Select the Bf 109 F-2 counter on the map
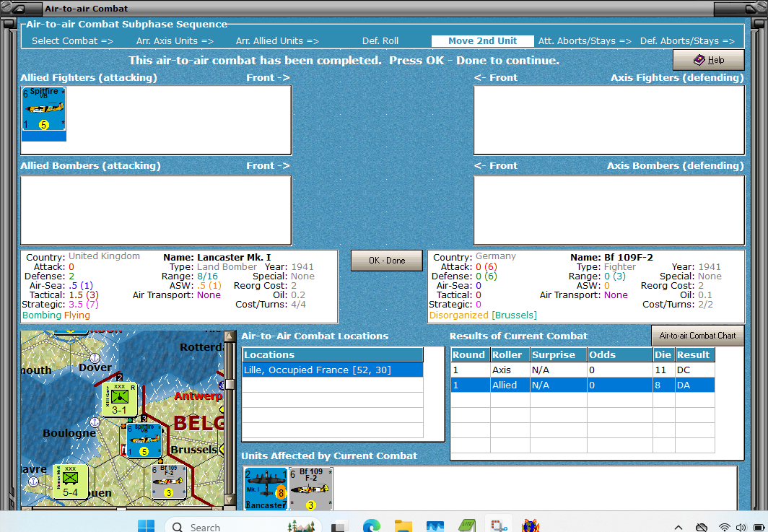The width and height of the screenshot is (768, 532). [x=168, y=481]
